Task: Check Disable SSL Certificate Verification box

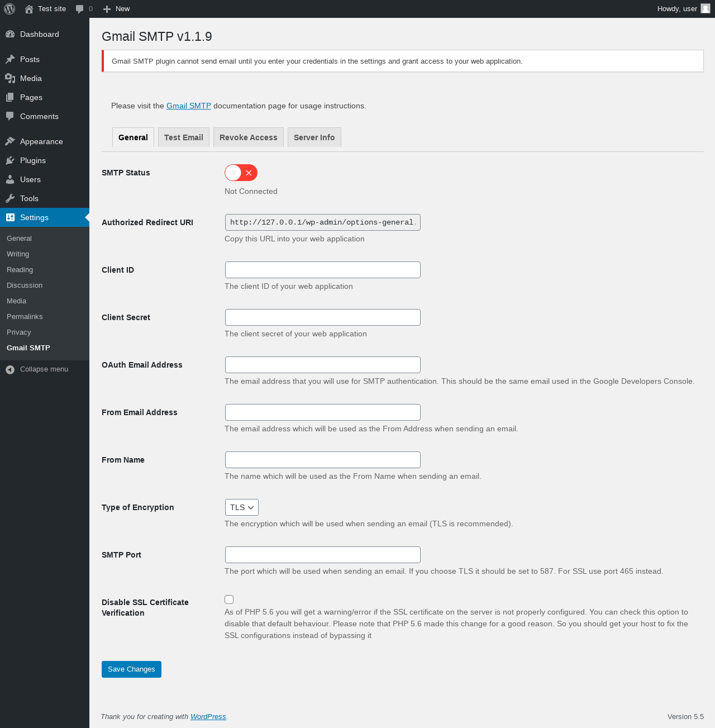Action: 229,599
